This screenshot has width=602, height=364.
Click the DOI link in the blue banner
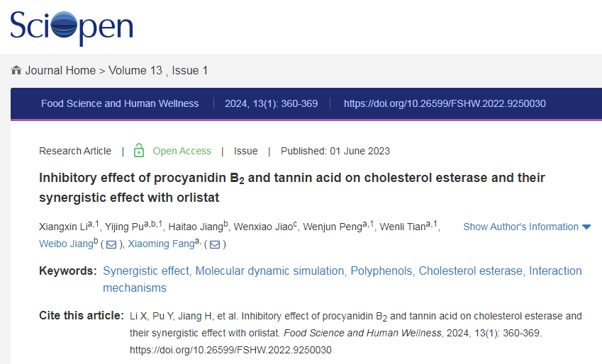(x=445, y=103)
